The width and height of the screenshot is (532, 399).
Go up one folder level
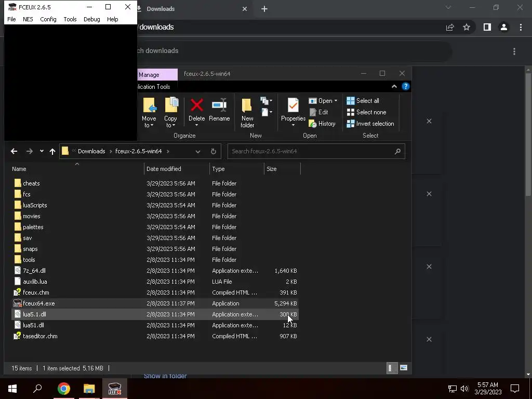point(52,151)
